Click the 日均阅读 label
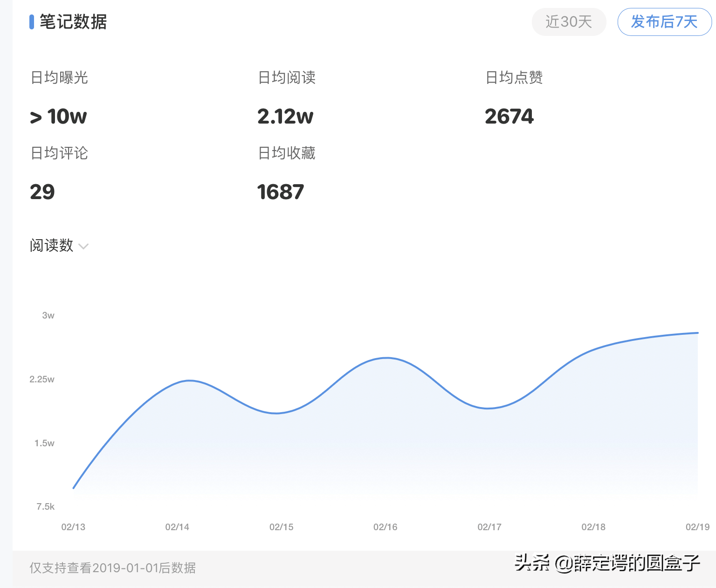Image resolution: width=716 pixels, height=588 pixels. pyautogui.click(x=287, y=77)
